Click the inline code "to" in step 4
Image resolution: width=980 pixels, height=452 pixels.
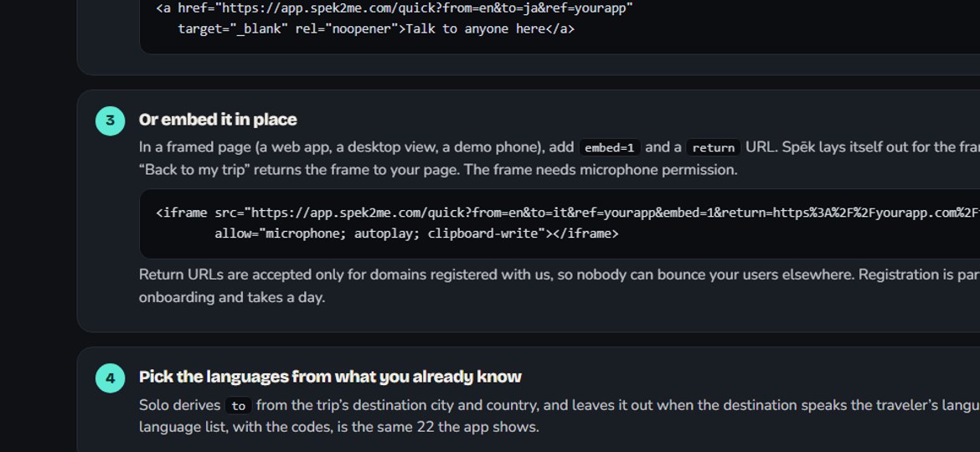(238, 406)
